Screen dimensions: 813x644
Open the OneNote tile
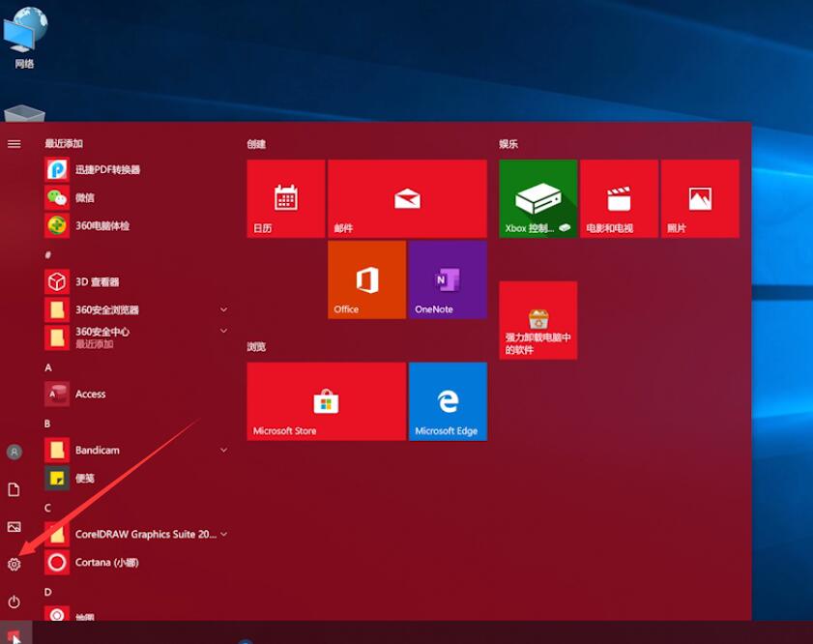(448, 280)
